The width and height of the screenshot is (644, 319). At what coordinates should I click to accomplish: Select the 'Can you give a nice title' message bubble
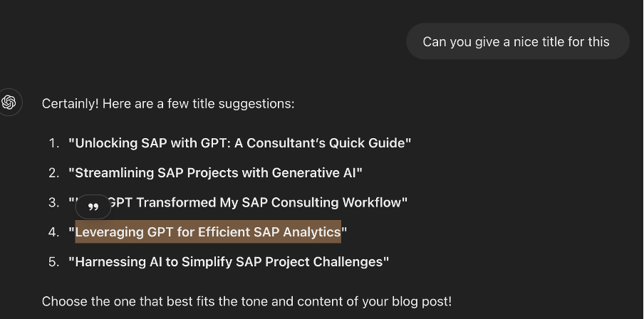[x=517, y=41]
